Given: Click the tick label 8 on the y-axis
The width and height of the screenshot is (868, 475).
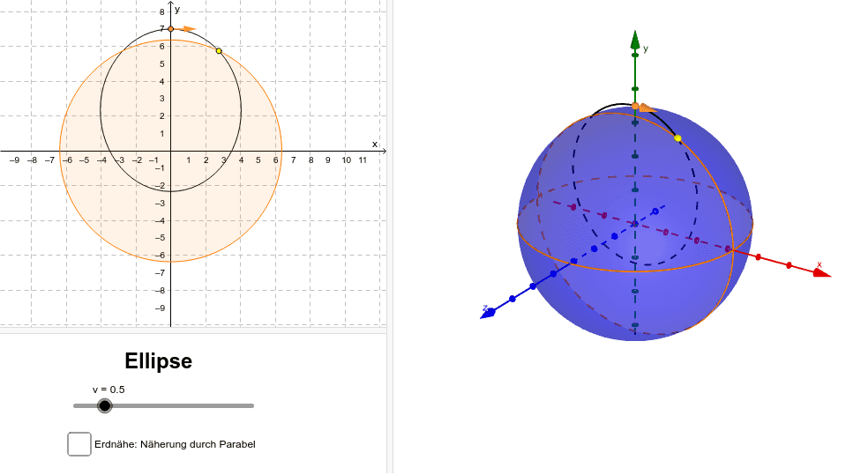Looking at the screenshot, I should (162, 11).
